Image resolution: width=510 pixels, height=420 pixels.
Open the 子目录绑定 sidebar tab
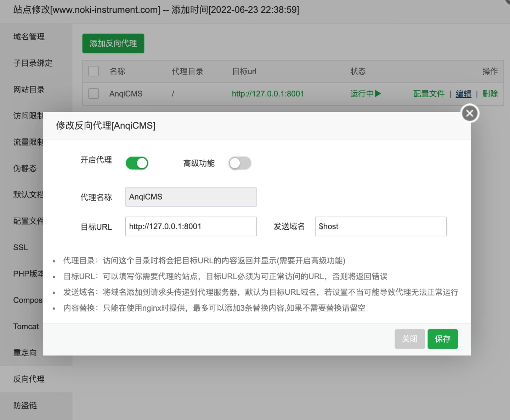click(x=33, y=63)
